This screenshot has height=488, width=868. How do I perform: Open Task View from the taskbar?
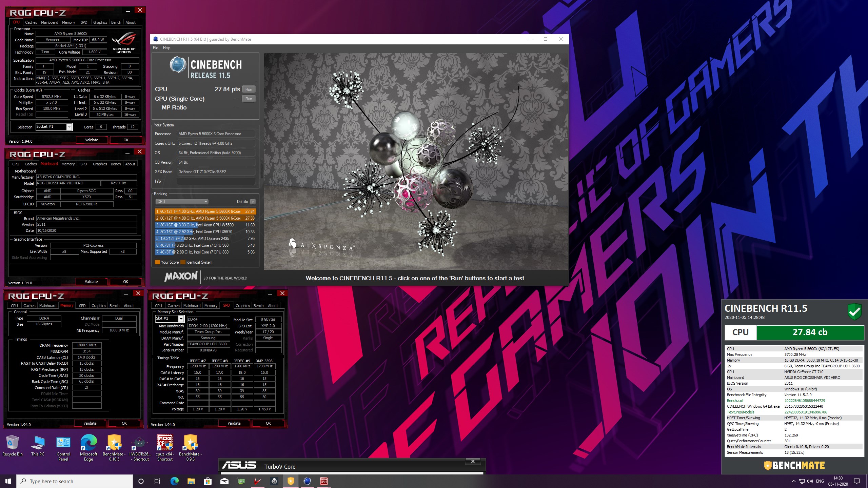pyautogui.click(x=157, y=481)
